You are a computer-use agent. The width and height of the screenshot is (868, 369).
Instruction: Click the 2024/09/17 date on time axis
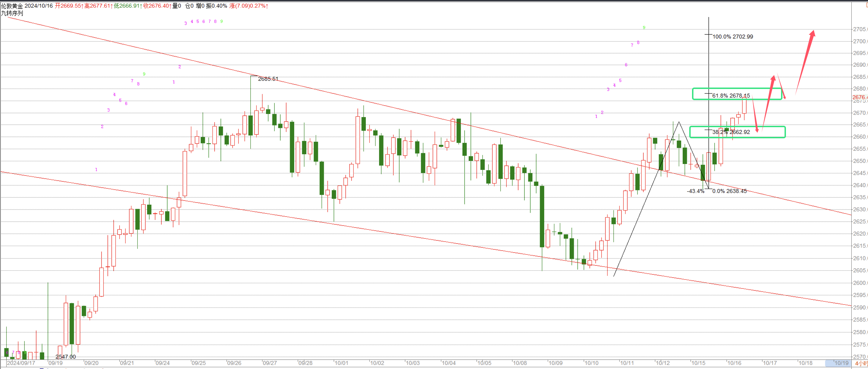tap(21, 363)
